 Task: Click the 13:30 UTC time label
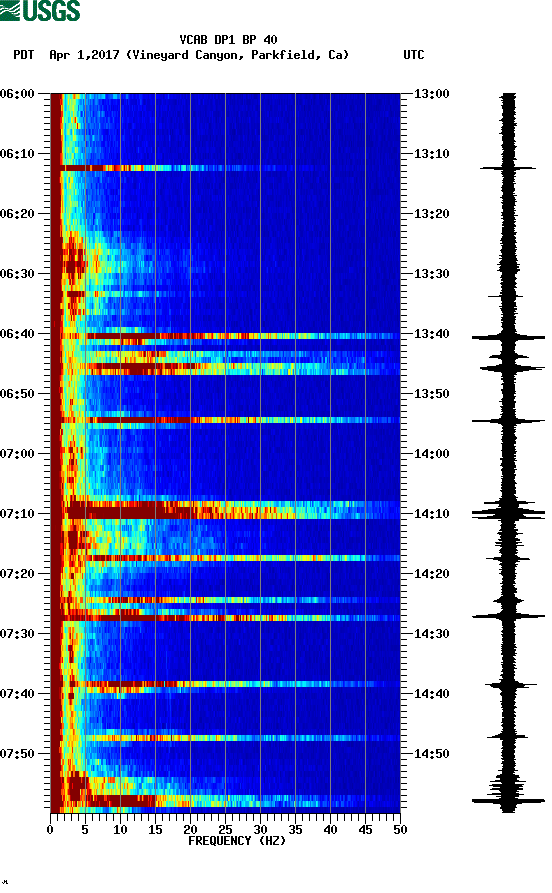(x=431, y=273)
